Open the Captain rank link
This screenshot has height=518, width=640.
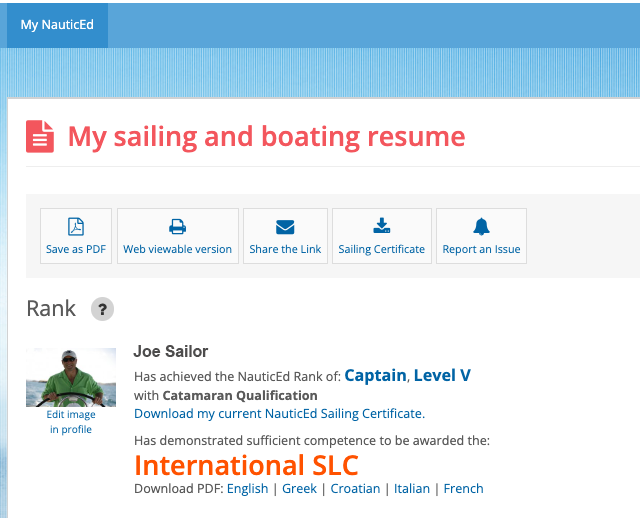[x=376, y=375]
